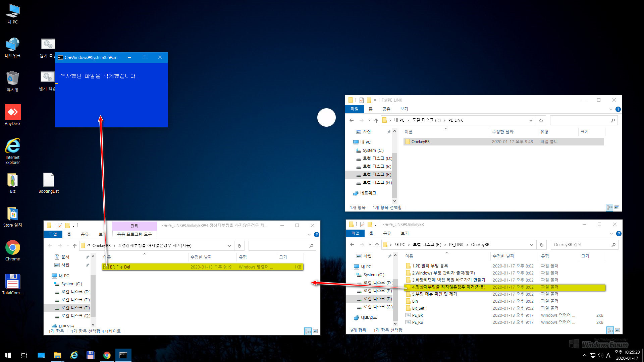The width and height of the screenshot is (644, 362).
Task: Select 로컬 디스크 (G:) in OnekeyBR navigation pane
Action: [x=377, y=307]
